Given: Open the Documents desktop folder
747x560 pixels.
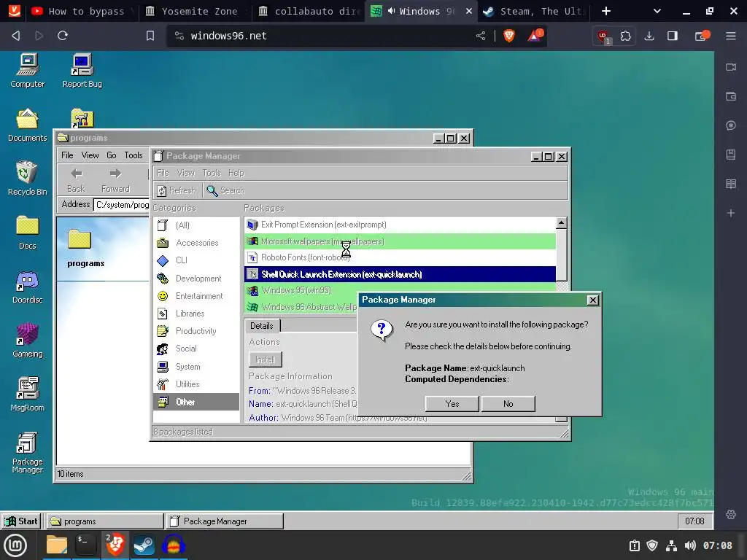Looking at the screenshot, I should click(x=27, y=125).
